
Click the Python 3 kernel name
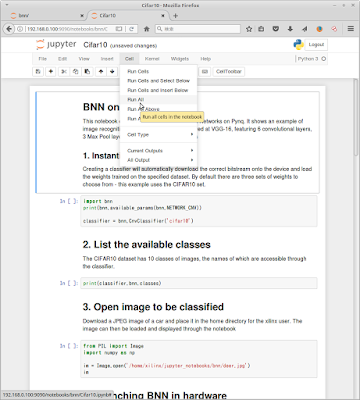click(x=308, y=59)
